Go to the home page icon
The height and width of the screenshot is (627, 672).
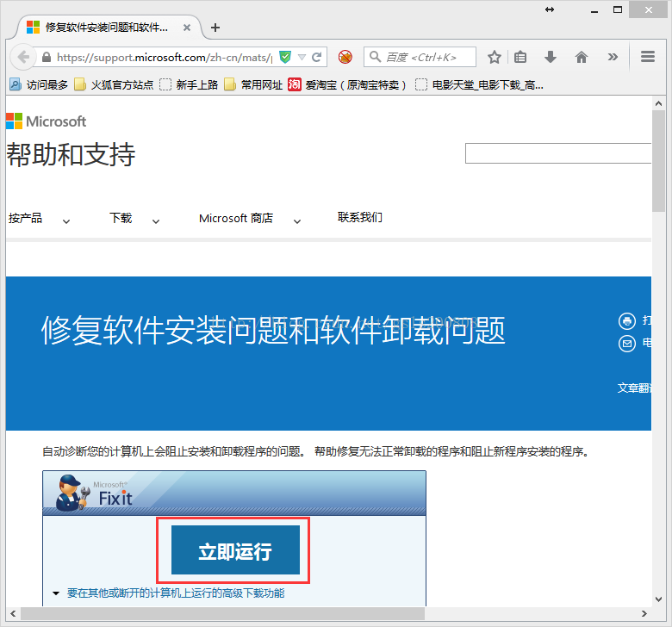(x=582, y=57)
